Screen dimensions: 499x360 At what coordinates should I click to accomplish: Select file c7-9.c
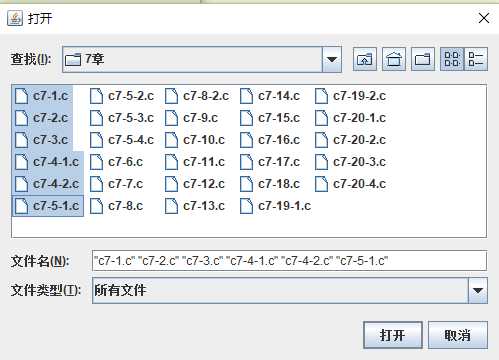coord(192,118)
